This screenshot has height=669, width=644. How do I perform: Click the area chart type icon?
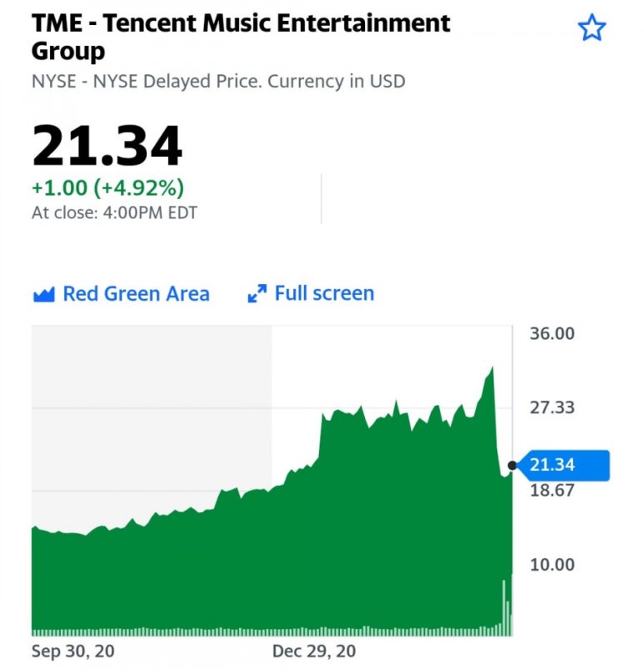tap(43, 294)
